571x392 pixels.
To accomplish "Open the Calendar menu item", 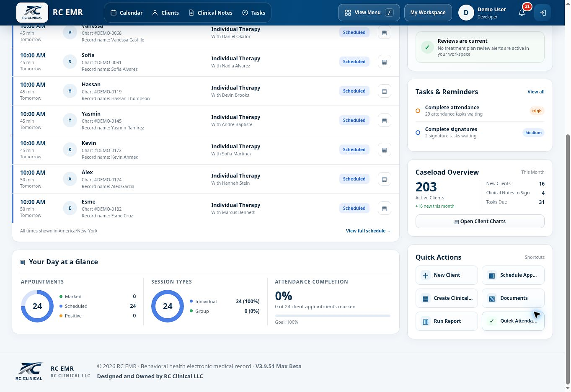I will tap(127, 13).
